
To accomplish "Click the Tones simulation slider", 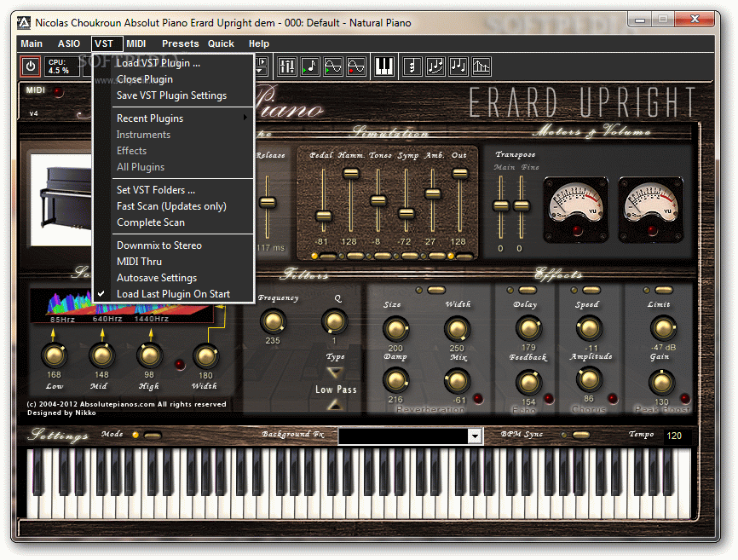I will 378,201.
